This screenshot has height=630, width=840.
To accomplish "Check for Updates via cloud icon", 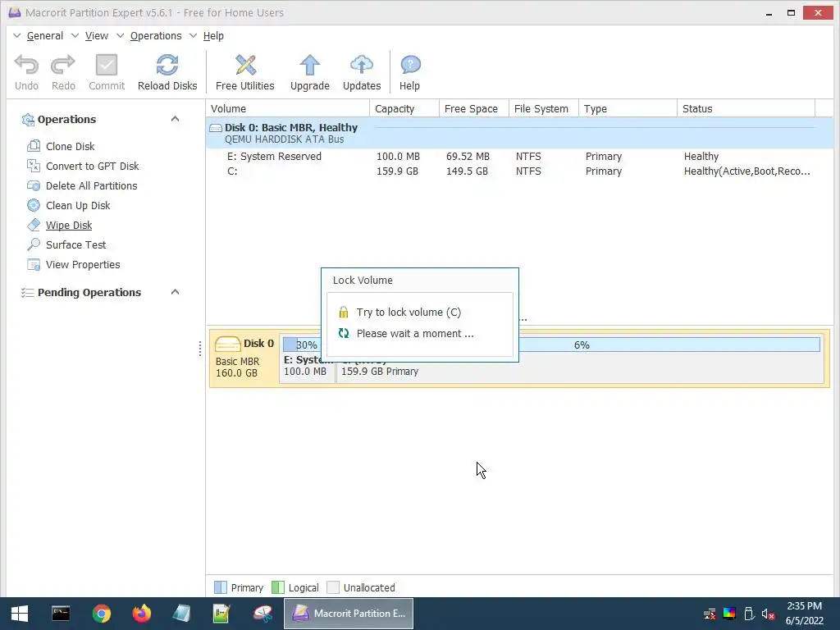I will pos(362,65).
